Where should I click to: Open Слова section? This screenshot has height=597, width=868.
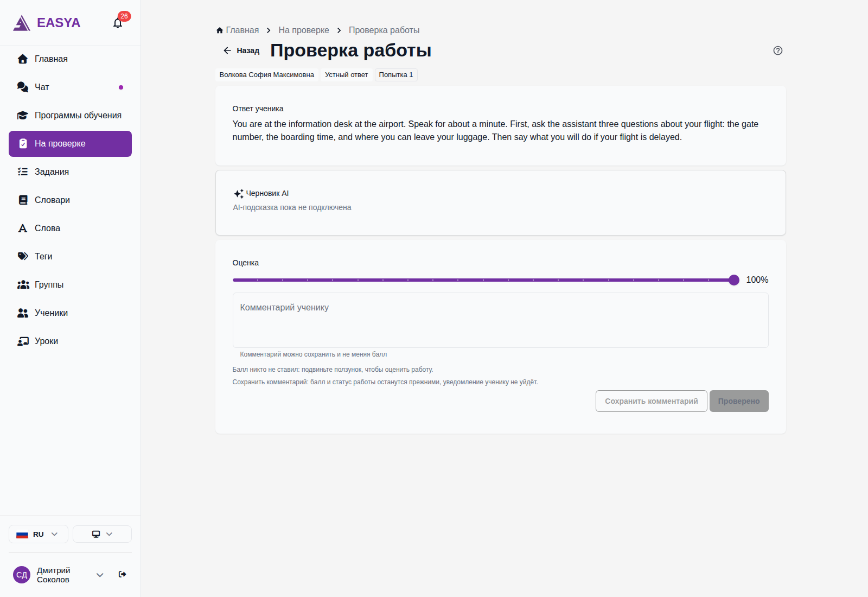point(70,228)
